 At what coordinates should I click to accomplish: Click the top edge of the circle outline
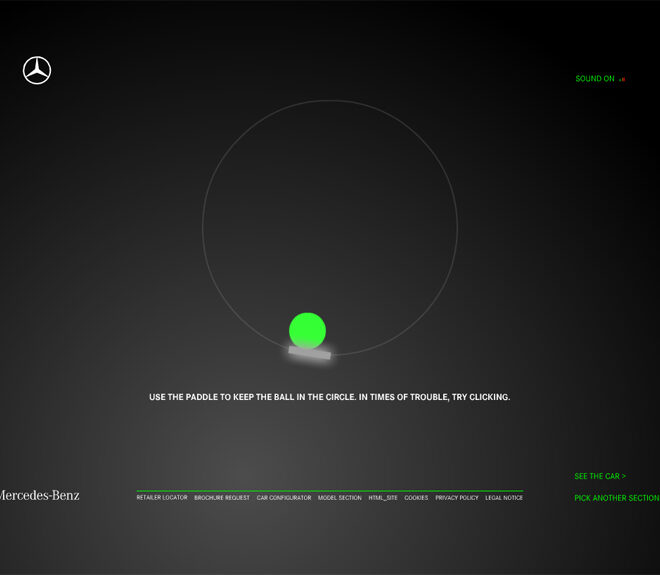[330, 101]
